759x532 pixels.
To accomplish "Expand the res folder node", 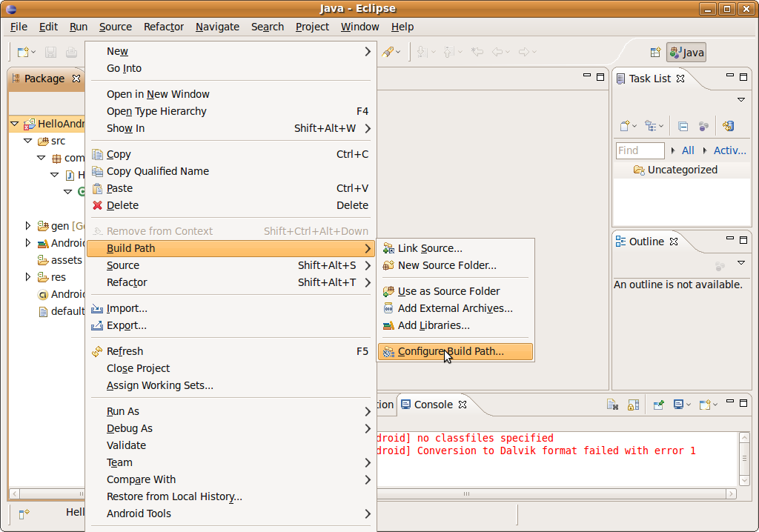I will click(27, 277).
